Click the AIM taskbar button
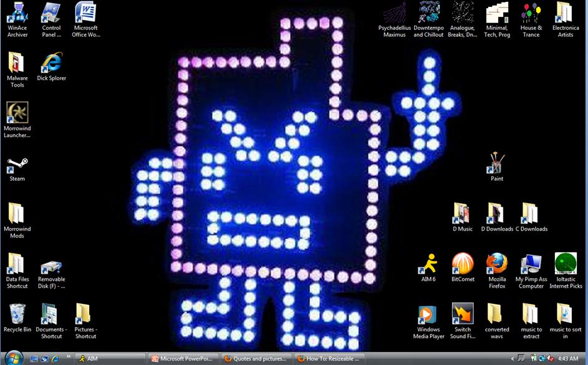Viewport: 588px width, 365px height. (x=110, y=359)
